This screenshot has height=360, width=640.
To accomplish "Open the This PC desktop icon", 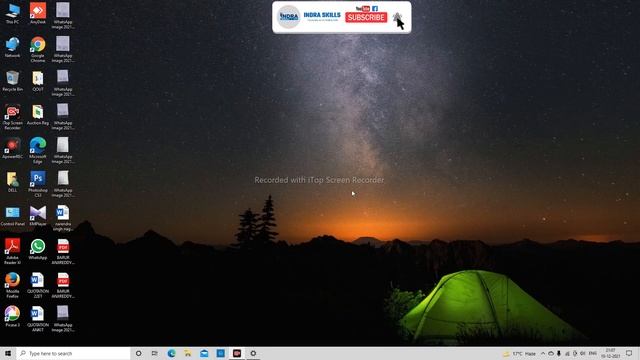I will (12, 13).
